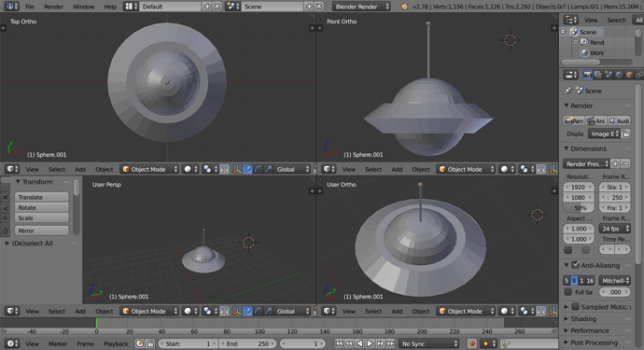This screenshot has width=644, height=350.
Task: Click the jump to start frame button
Action: point(338,343)
